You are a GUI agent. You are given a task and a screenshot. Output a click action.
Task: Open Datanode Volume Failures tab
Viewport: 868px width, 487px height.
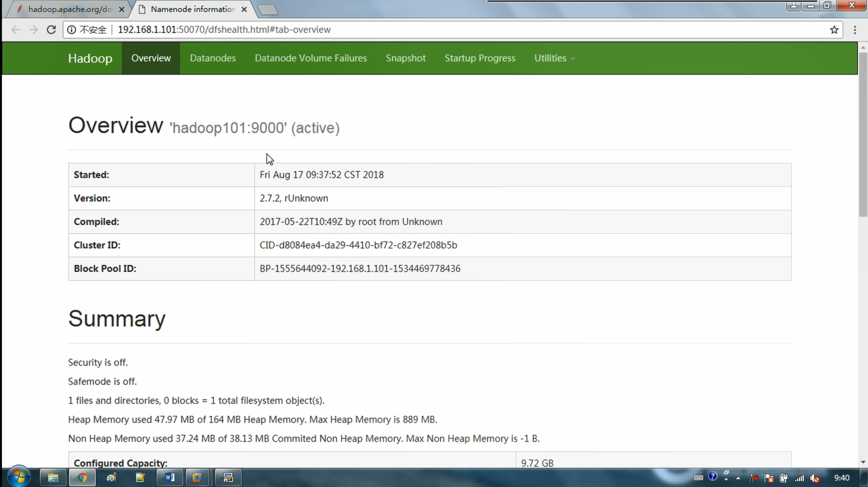(311, 58)
